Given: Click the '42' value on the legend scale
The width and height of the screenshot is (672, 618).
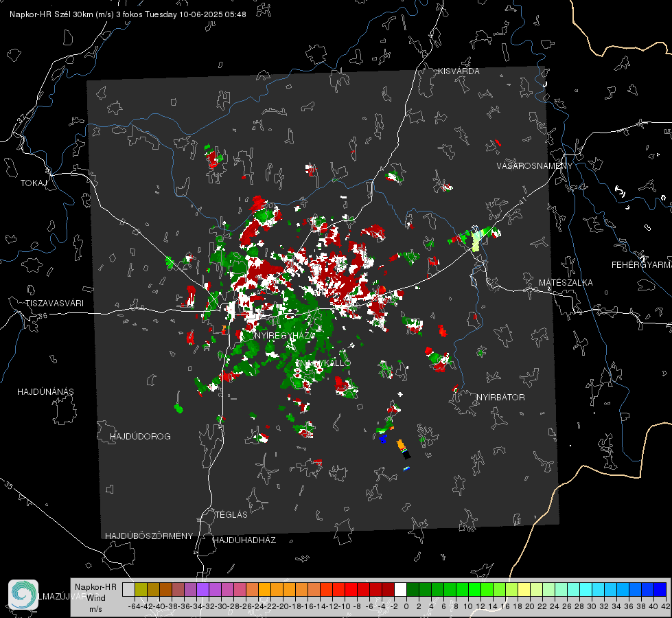Looking at the screenshot, I should click(x=665, y=606).
